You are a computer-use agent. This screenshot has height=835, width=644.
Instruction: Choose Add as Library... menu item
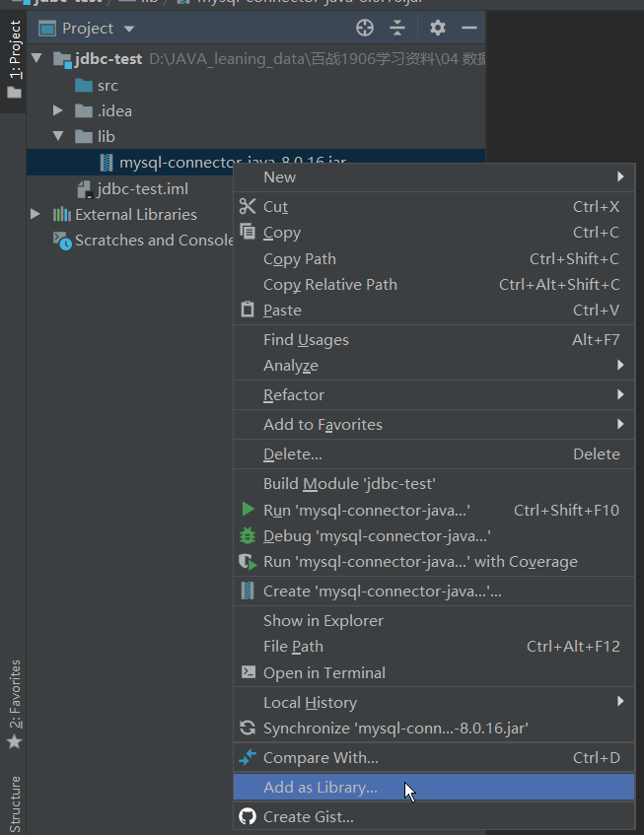(x=434, y=787)
